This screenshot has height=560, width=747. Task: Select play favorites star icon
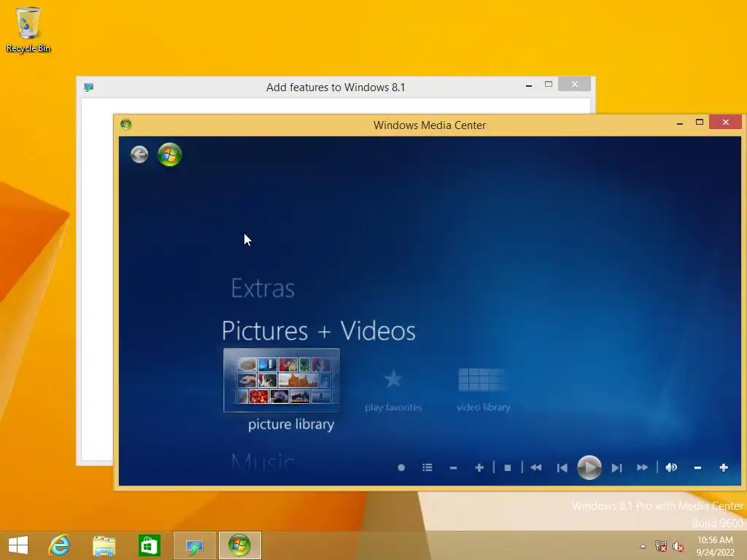click(393, 379)
